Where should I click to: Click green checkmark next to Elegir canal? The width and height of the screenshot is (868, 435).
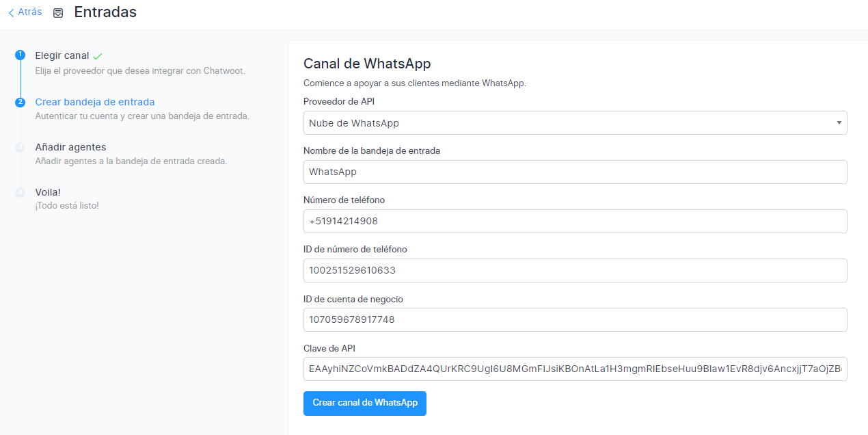98,55
